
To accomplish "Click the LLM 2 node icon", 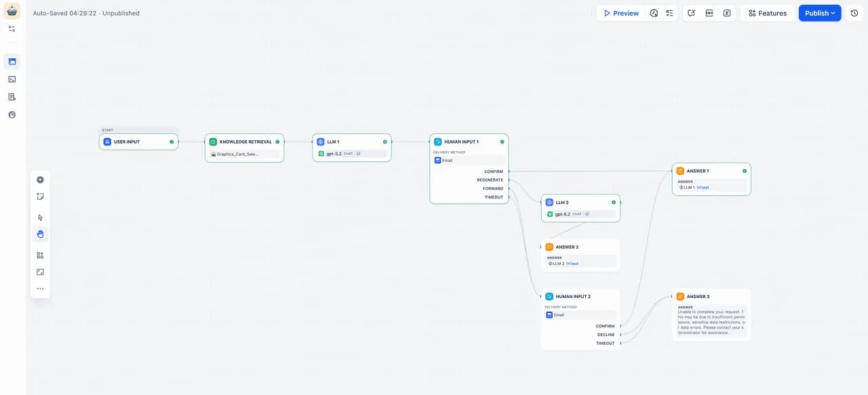I will coord(549,202).
